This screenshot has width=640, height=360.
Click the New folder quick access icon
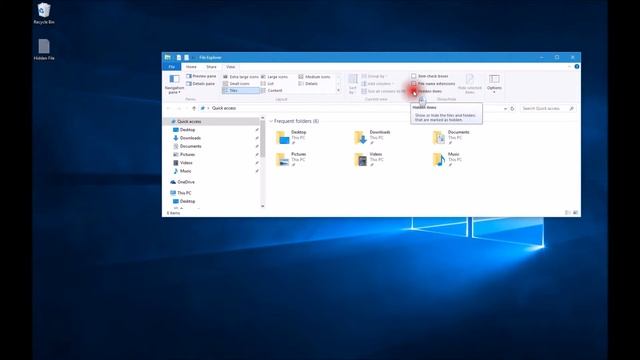click(187, 58)
